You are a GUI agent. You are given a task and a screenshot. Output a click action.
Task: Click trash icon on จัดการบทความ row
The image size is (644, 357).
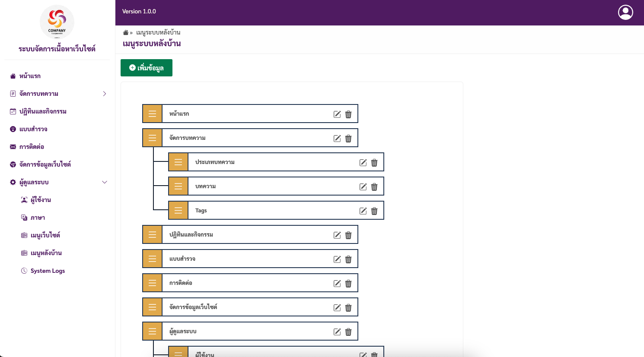(348, 138)
